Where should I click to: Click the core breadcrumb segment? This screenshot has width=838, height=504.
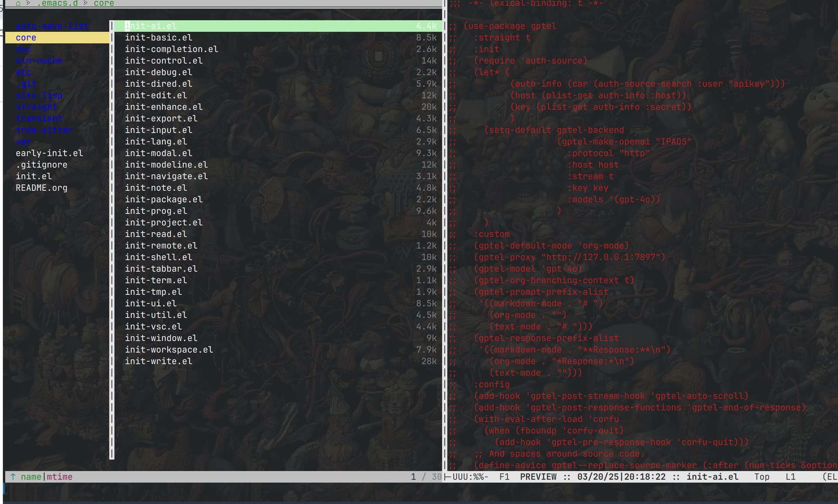tap(103, 3)
